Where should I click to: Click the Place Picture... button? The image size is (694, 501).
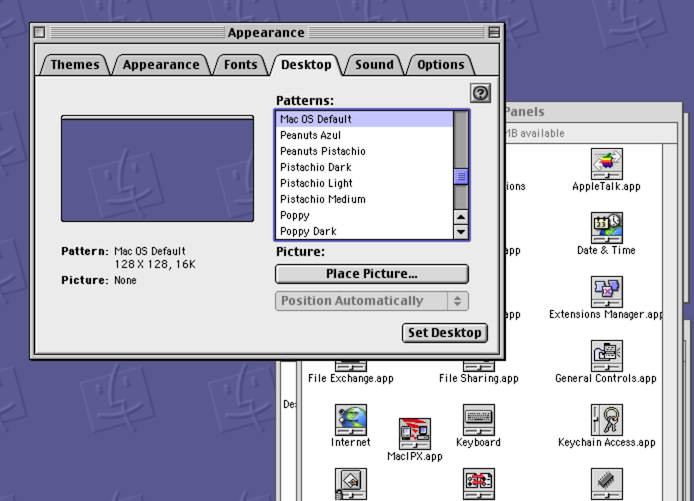pos(372,274)
